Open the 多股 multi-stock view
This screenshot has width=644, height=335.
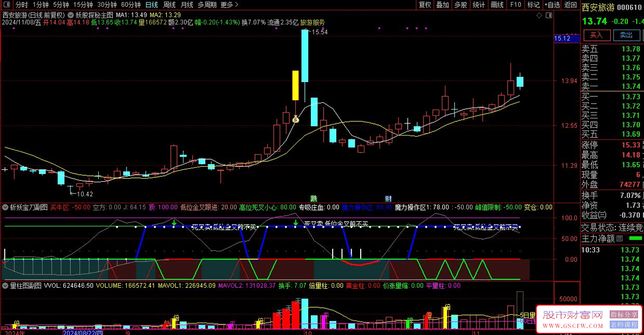tap(460, 5)
